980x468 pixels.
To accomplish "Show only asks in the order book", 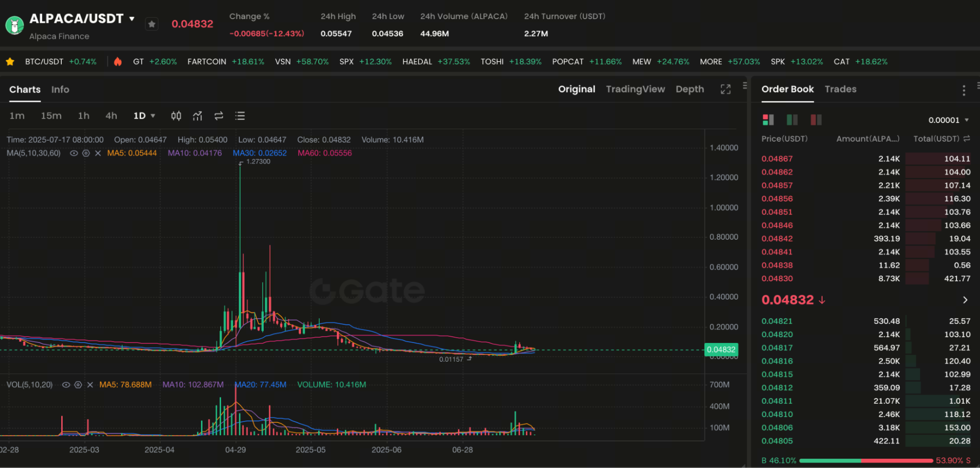I will 816,120.
